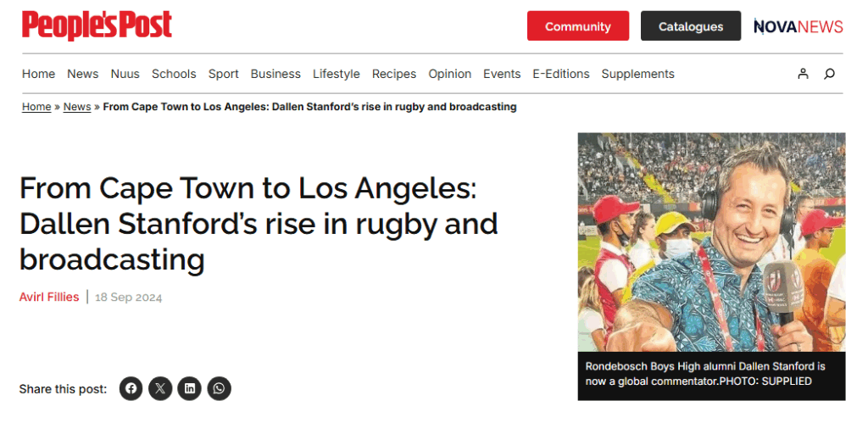Share article via WhatsApp icon
The image size is (868, 423).
click(220, 389)
